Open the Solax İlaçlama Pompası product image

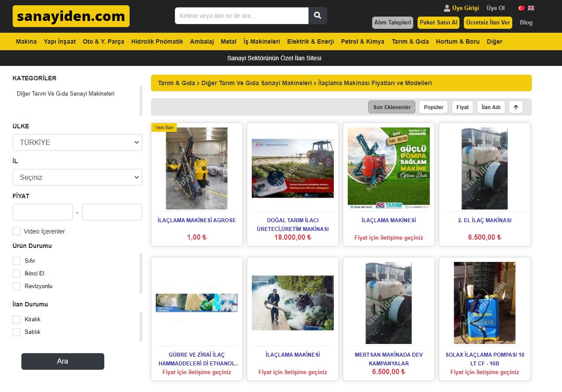point(484,303)
